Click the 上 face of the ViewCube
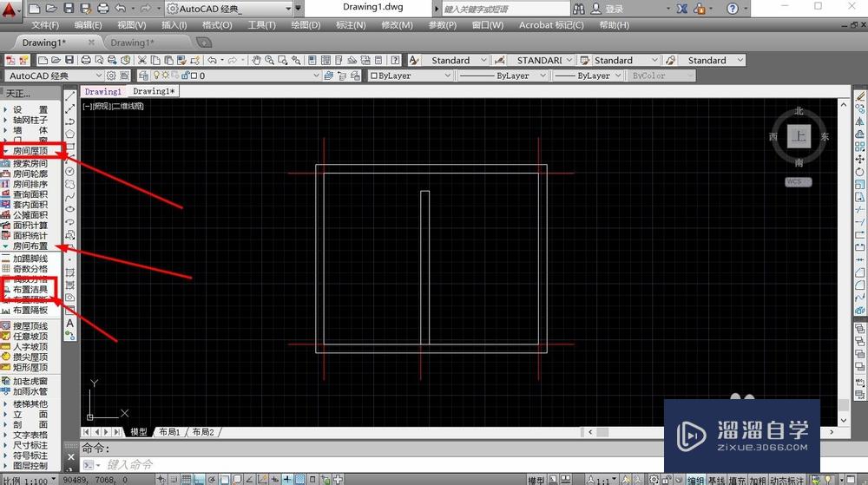The image size is (868, 485). (x=799, y=136)
